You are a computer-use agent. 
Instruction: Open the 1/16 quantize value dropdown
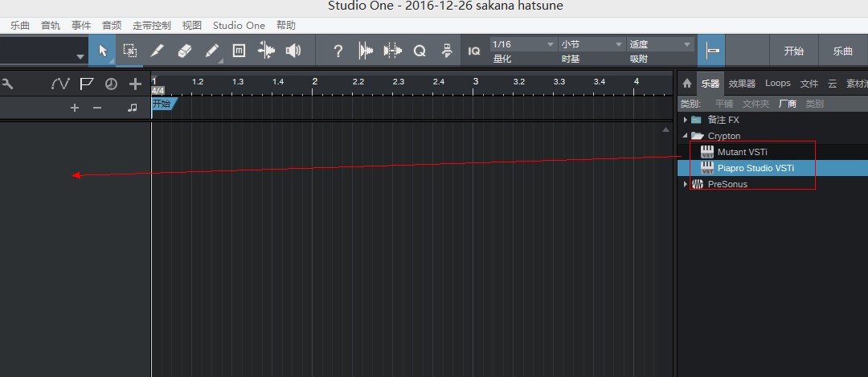pos(523,44)
